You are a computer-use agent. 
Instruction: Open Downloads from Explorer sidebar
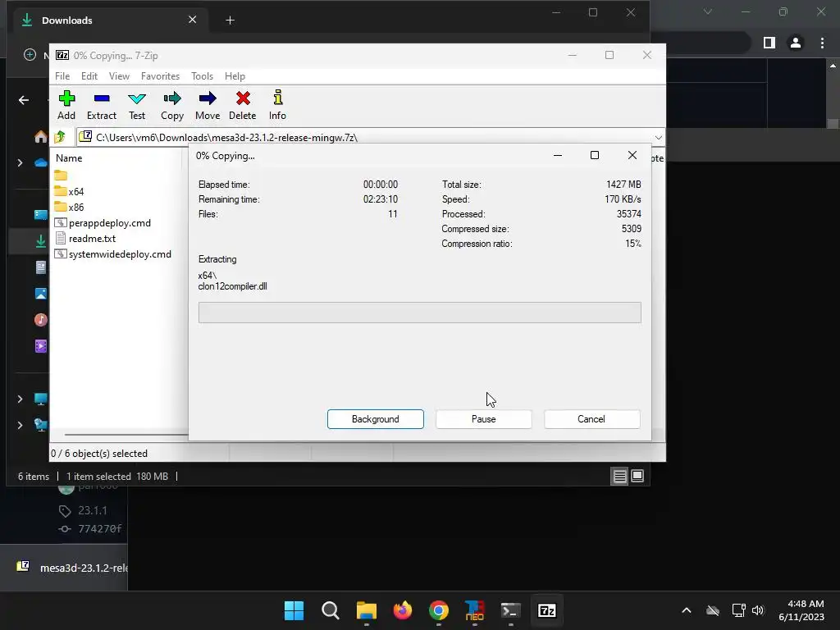[x=41, y=242]
